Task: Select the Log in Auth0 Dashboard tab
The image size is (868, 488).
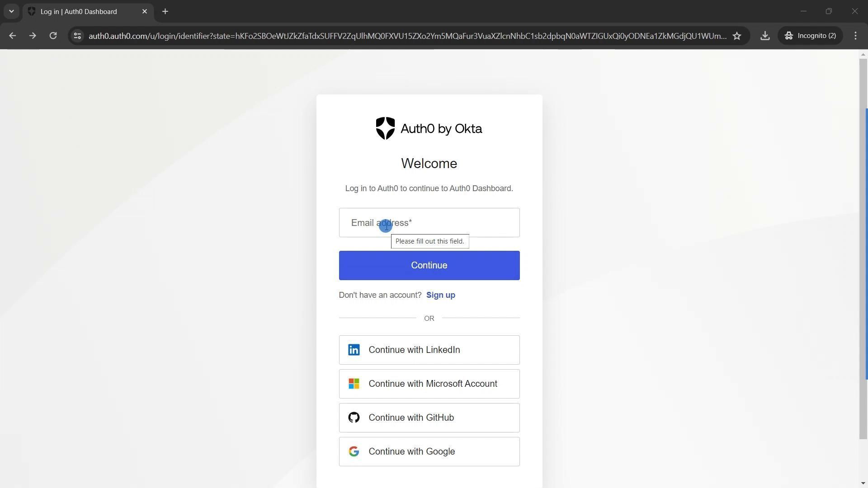Action: pos(79,12)
